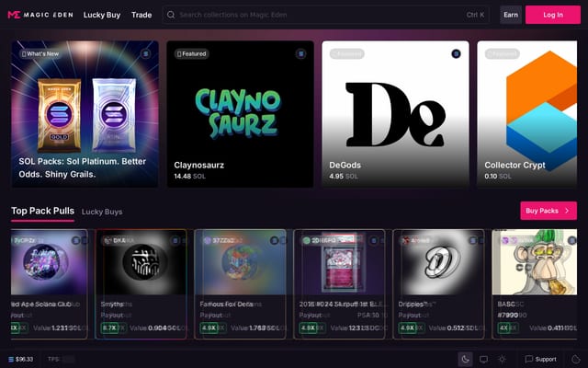
Task: Click the user avatar on Famous Fox card
Action: coord(207,240)
